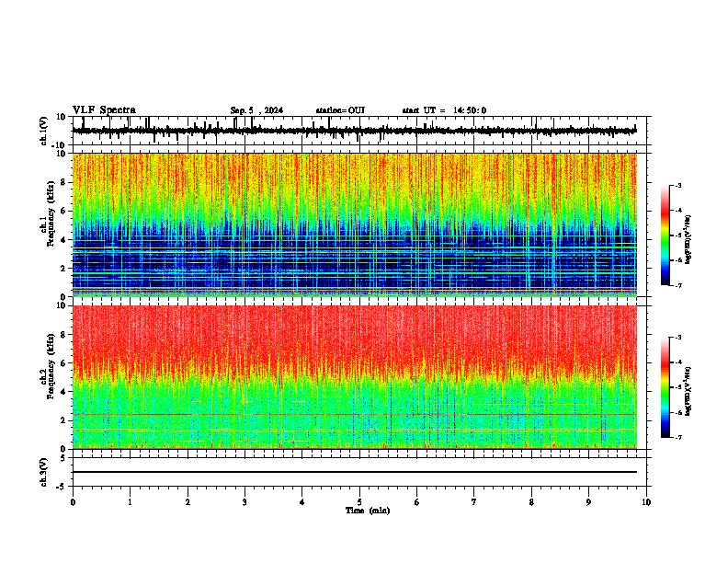Click the '8' kHz tick on ch.1 frequency axis
This screenshot has width=728, height=563.
[64, 182]
